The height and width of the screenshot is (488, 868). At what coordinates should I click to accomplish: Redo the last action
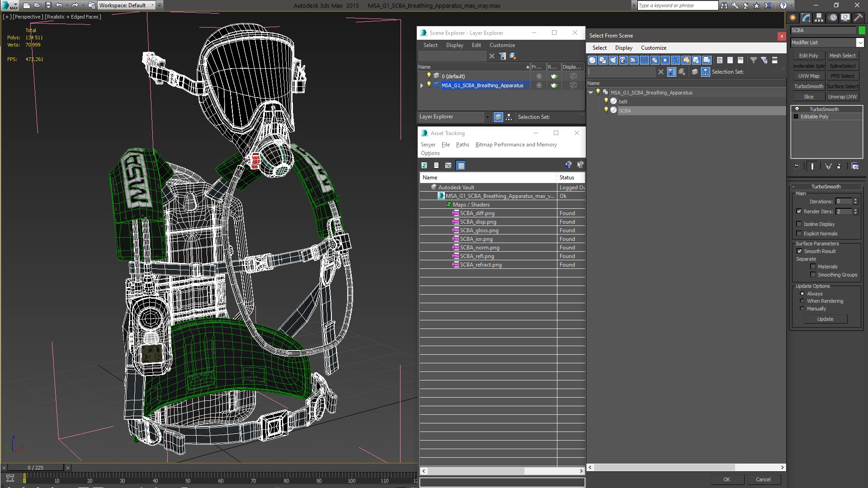pos(75,5)
